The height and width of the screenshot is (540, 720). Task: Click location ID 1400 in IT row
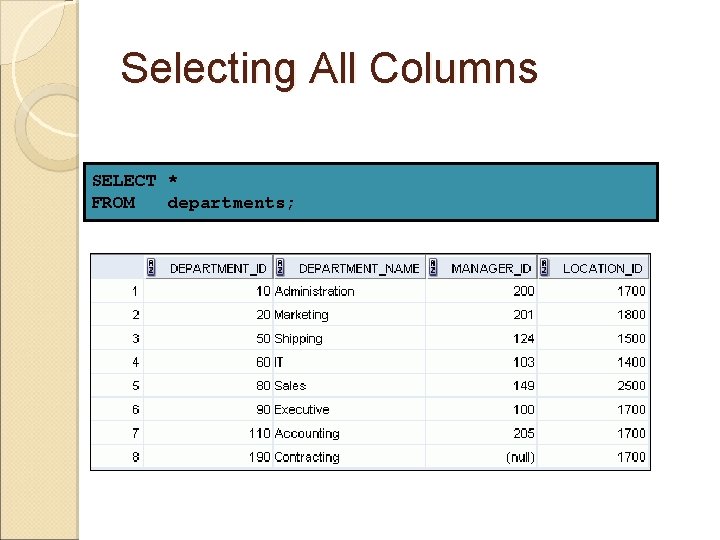[x=593, y=362]
